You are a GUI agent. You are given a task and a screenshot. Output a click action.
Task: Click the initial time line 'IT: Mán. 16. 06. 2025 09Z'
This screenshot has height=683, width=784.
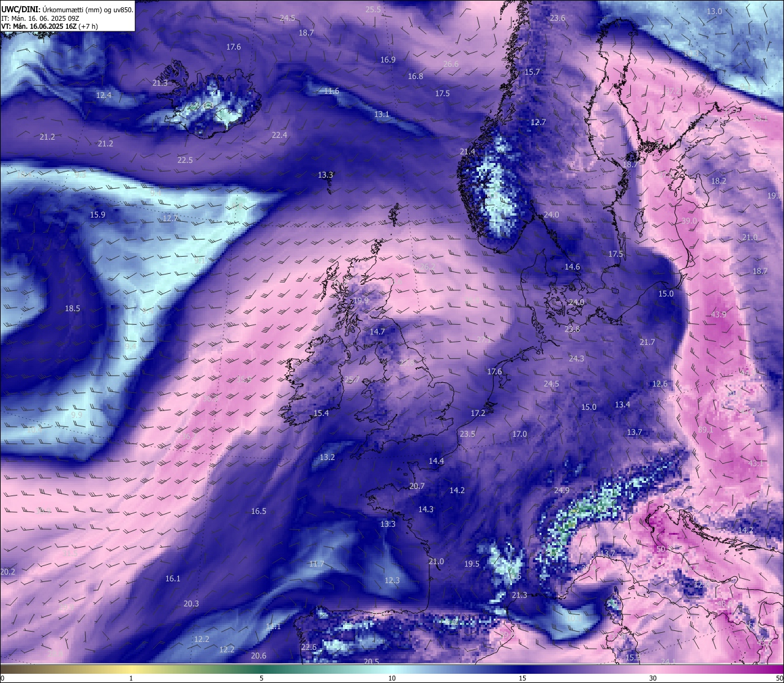coord(40,18)
